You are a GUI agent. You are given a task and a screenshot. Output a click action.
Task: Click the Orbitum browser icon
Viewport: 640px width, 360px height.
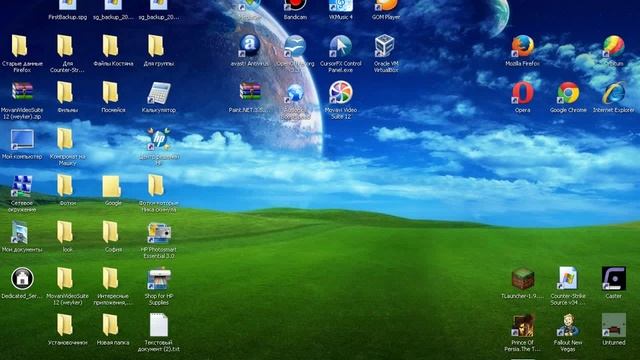(613, 46)
